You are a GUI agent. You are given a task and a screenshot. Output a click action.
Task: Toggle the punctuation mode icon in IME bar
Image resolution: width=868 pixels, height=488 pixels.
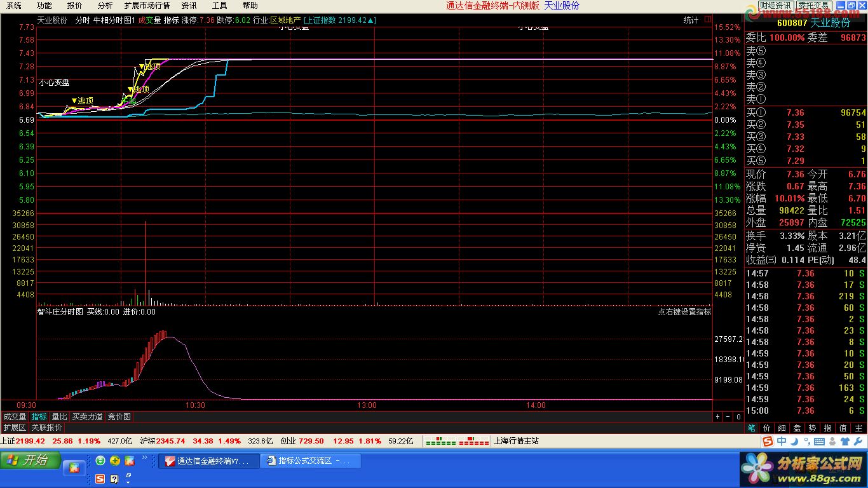coord(806,443)
